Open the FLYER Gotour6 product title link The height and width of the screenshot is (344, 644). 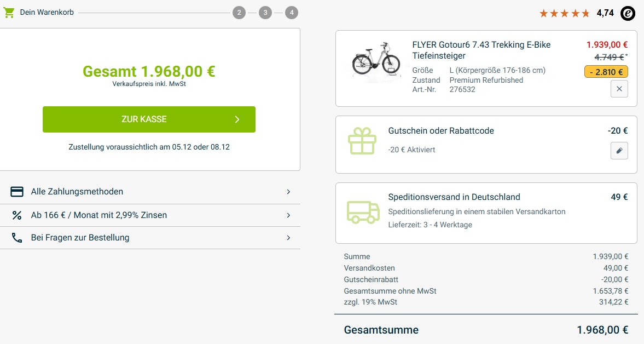481,50
